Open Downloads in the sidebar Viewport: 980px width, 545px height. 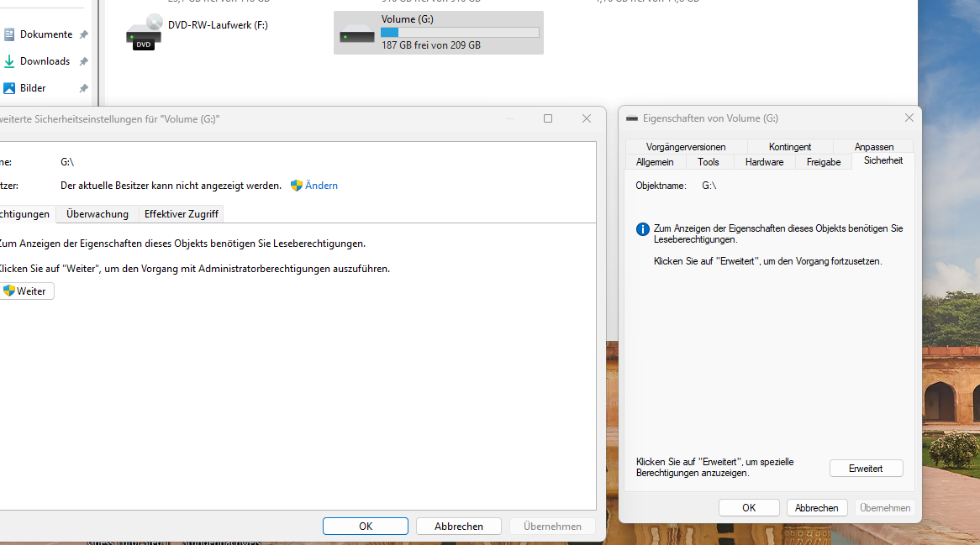[x=45, y=61]
